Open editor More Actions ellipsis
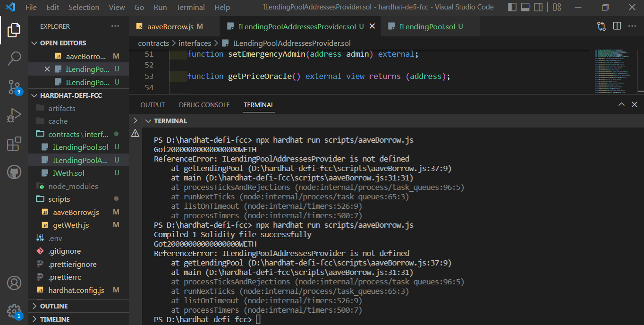The width and height of the screenshot is (644, 325). pos(632,26)
